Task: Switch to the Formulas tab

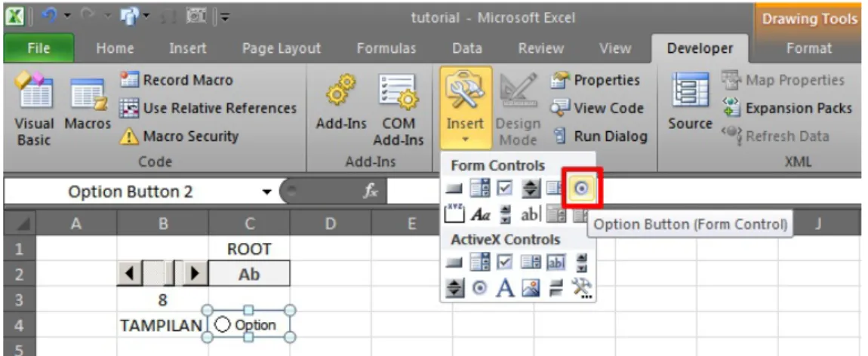Action: 386,48
